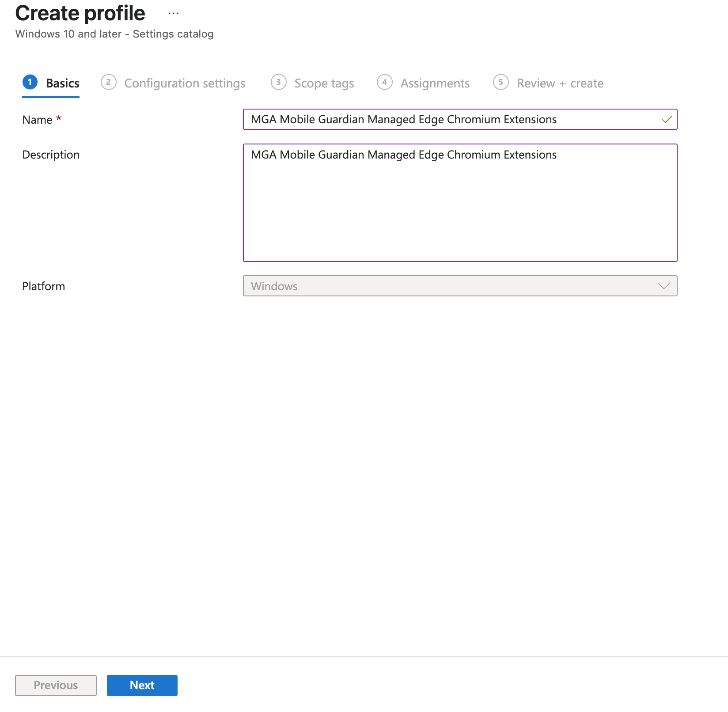Open the Review + create tab
The image size is (728, 712).
560,83
